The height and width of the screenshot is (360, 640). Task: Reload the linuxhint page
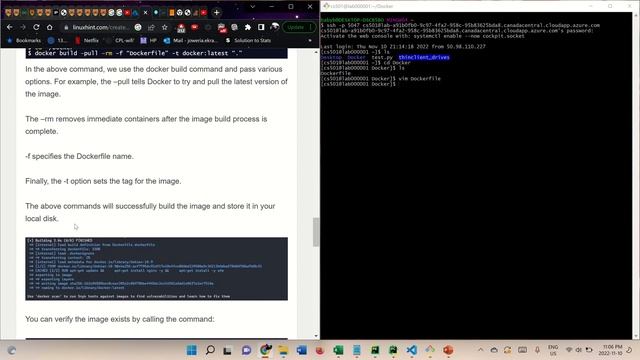36,27
